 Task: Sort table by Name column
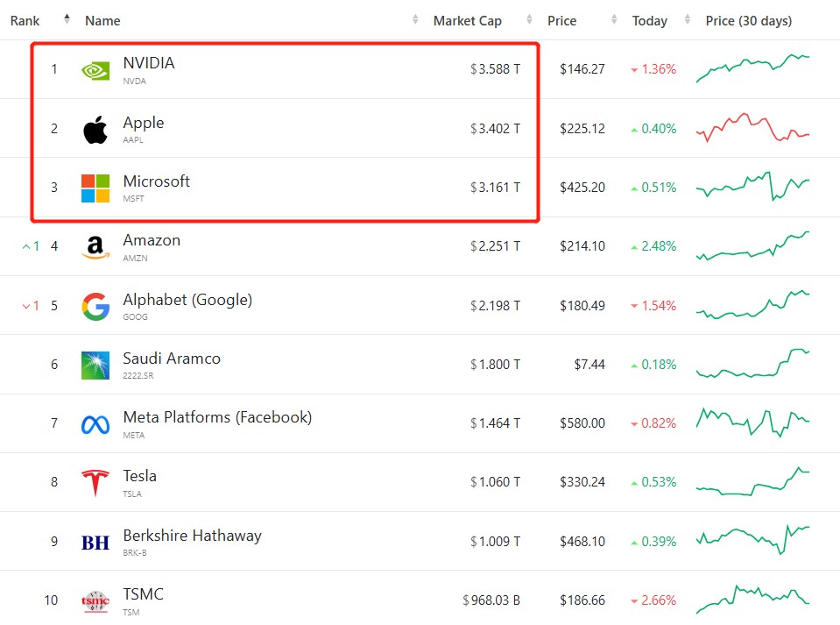click(x=102, y=20)
